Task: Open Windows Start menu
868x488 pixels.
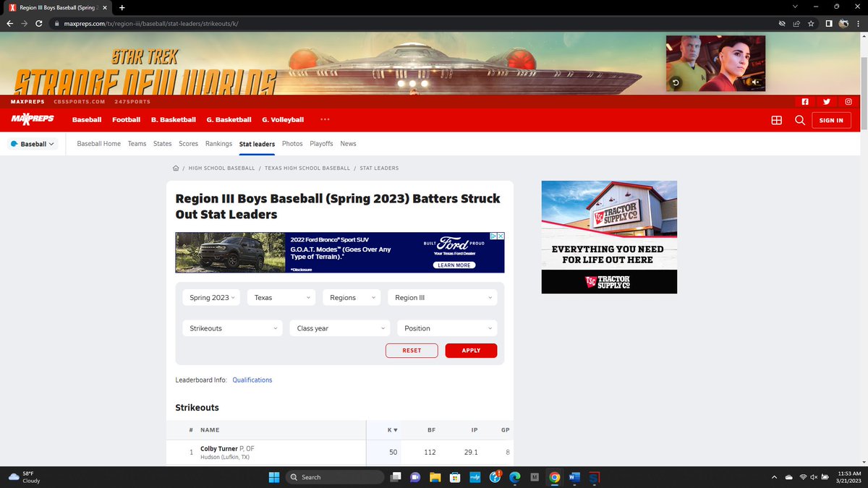Action: pos(274,477)
